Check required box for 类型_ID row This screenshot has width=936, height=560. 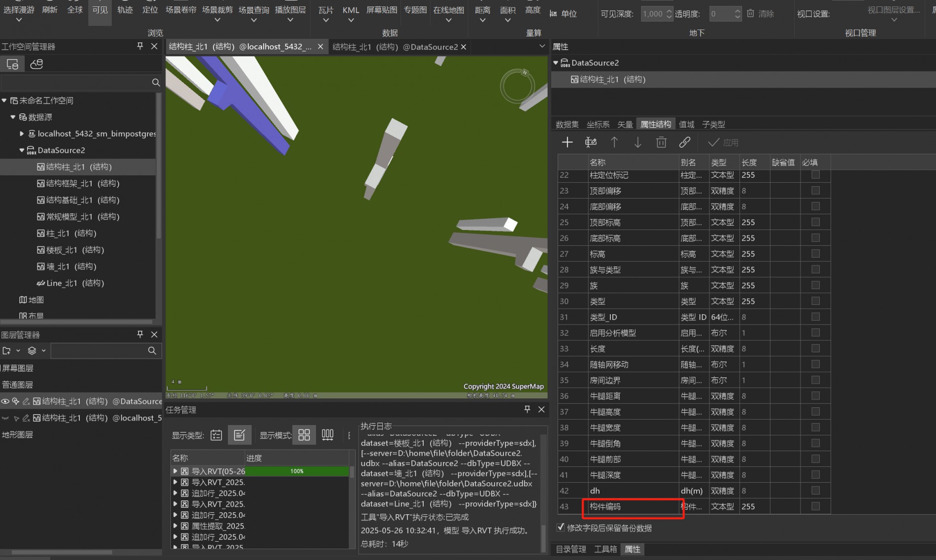tap(815, 317)
